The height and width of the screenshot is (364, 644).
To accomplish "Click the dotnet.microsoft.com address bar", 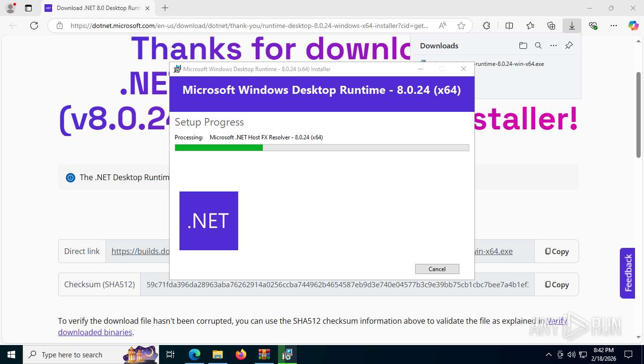I will pyautogui.click(x=250, y=26).
